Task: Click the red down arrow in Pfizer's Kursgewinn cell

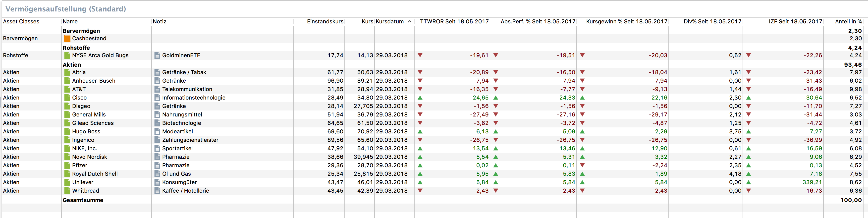Action: [x=582, y=165]
